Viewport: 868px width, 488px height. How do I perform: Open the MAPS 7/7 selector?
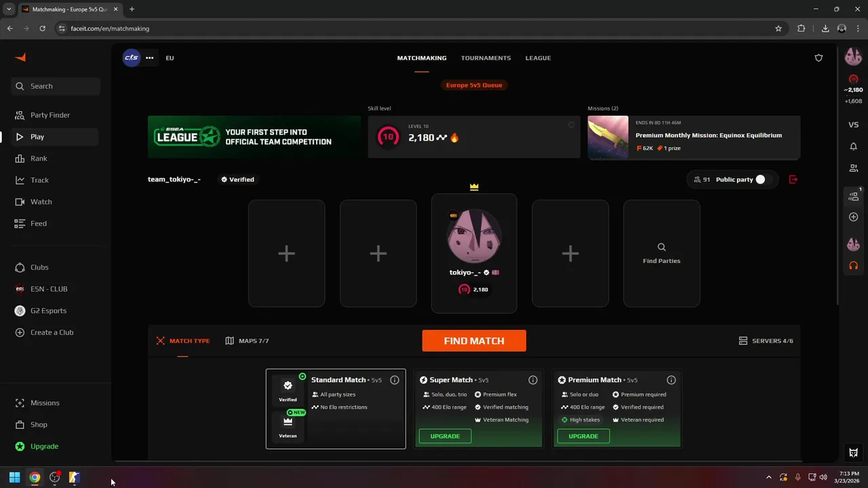pyautogui.click(x=247, y=341)
